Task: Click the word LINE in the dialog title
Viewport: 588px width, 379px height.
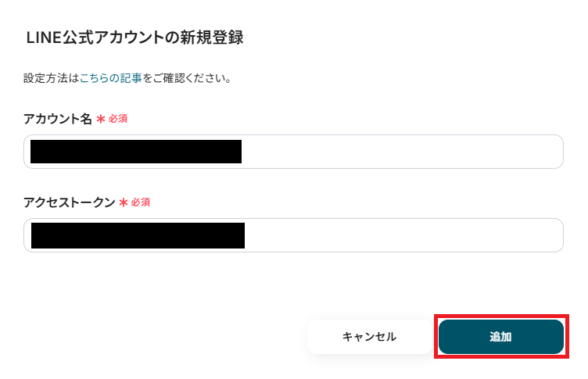Action: (44, 38)
